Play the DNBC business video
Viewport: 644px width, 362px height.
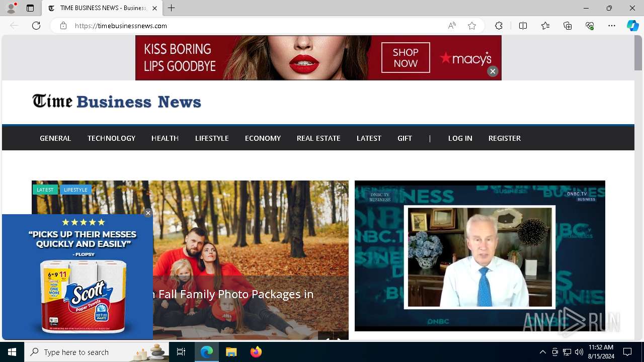[x=480, y=256]
